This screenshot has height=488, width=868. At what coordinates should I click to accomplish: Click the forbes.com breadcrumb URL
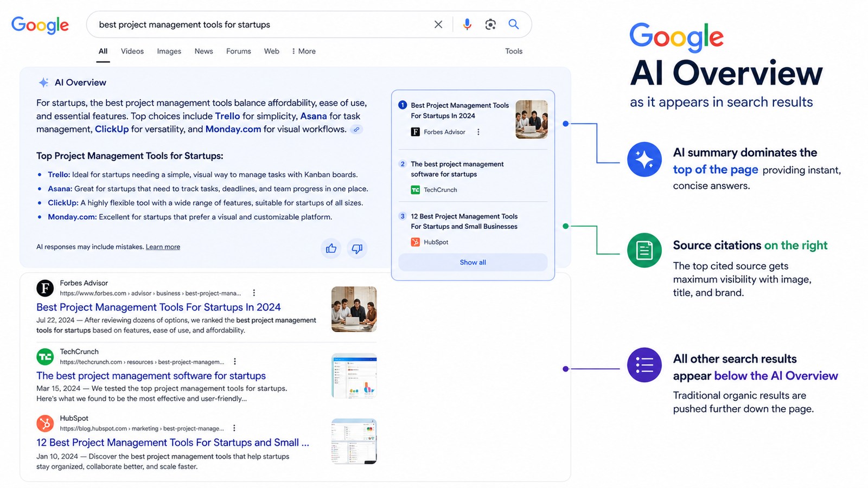point(151,293)
